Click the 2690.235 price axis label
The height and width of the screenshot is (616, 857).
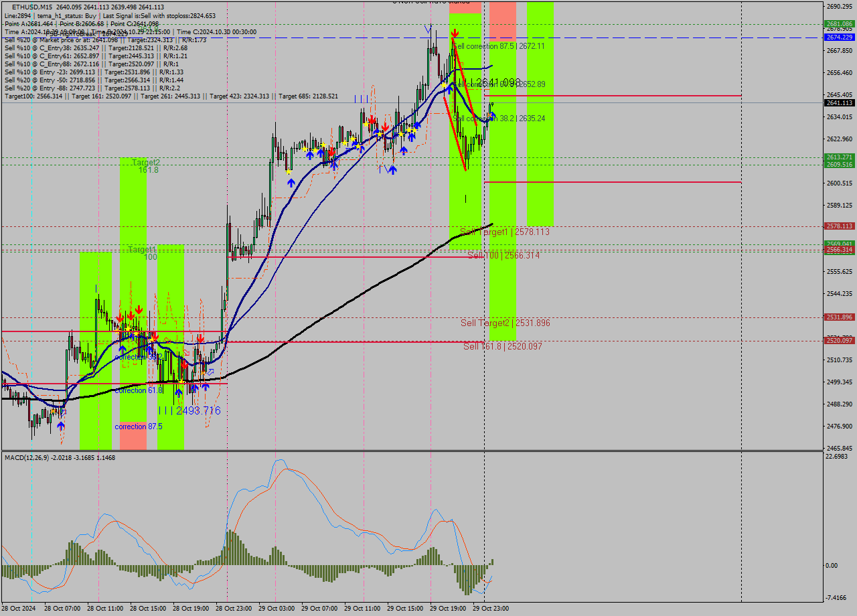tap(839, 7)
